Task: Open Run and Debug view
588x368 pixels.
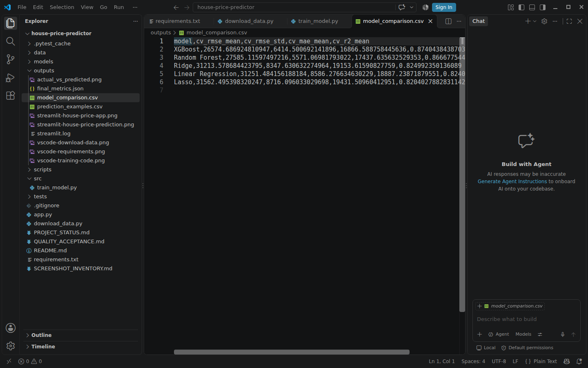Action: 11,77
